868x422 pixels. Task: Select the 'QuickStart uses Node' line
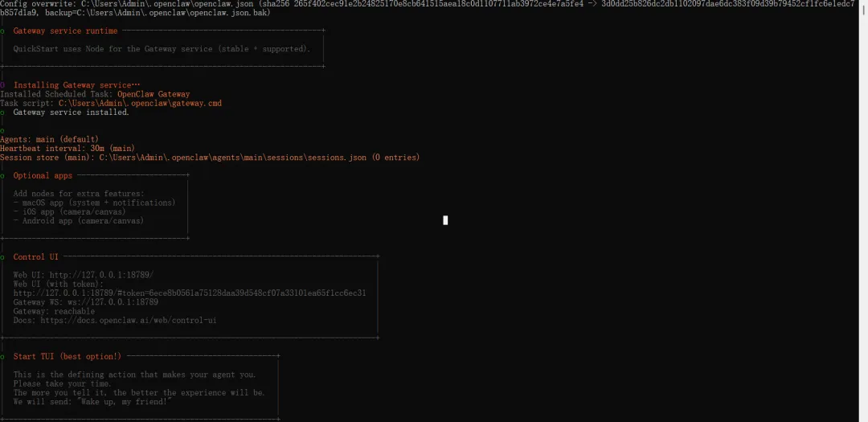click(x=162, y=49)
